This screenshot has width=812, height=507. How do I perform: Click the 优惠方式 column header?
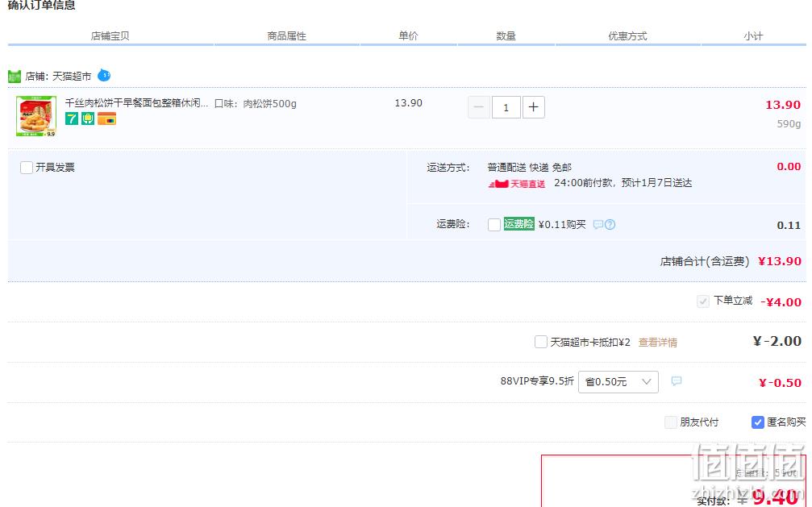[x=627, y=35]
